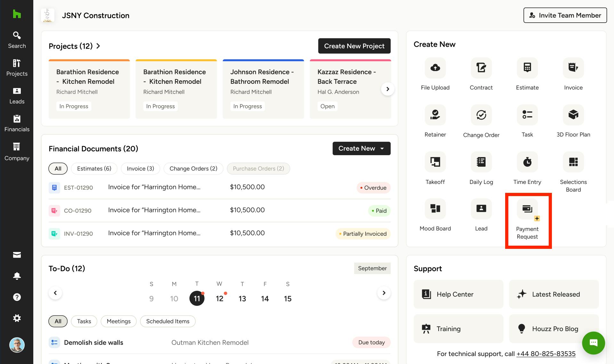Go to the next week in To-Do

384,293
